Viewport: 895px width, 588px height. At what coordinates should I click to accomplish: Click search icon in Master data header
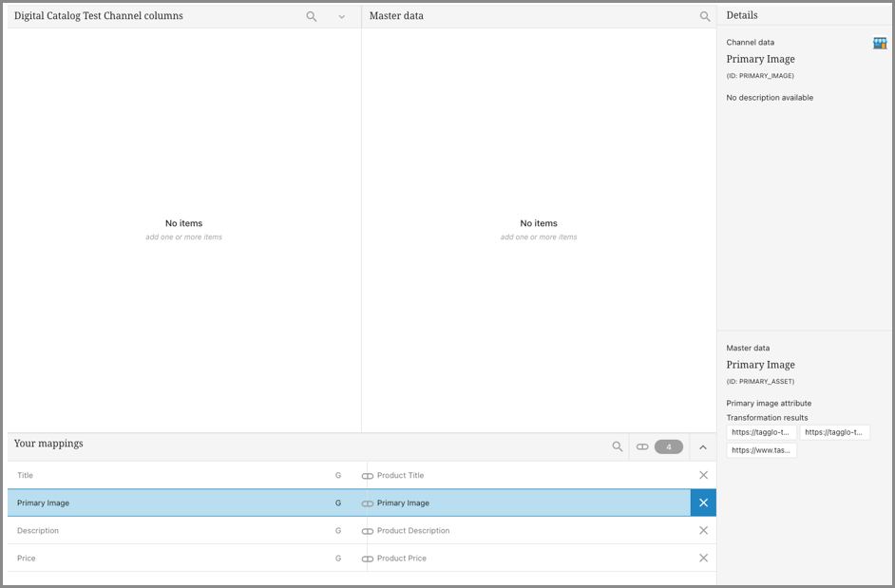705,17
